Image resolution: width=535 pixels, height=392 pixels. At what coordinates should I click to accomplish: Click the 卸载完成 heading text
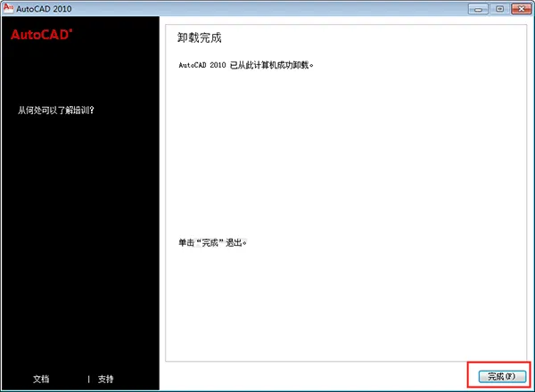point(199,37)
